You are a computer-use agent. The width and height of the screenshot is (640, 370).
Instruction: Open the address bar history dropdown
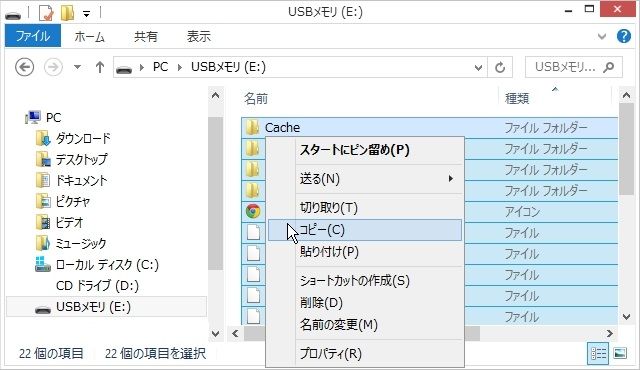pos(478,67)
